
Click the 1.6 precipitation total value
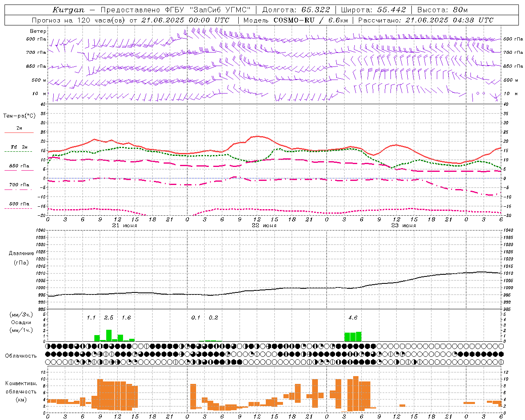(x=126, y=318)
